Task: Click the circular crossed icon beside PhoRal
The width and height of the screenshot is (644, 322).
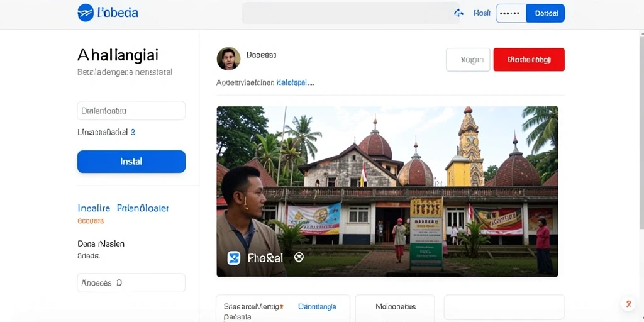Action: click(x=299, y=257)
